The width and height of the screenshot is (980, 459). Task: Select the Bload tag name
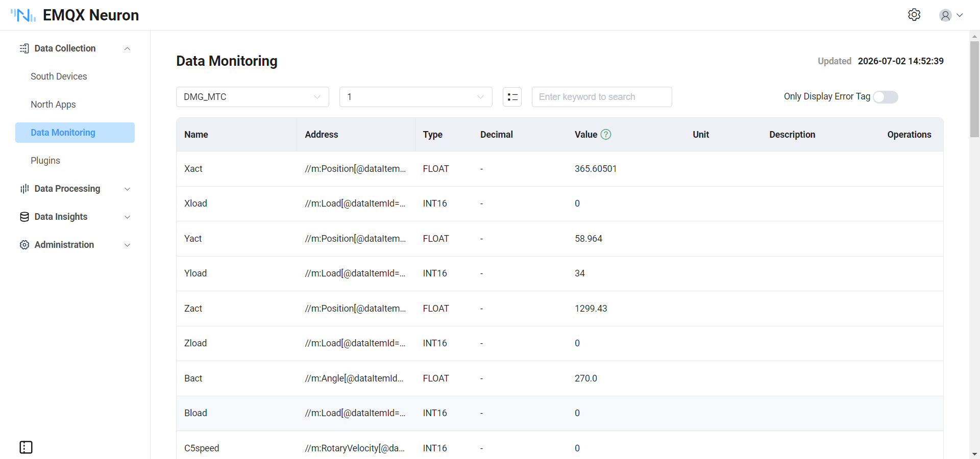(x=195, y=413)
